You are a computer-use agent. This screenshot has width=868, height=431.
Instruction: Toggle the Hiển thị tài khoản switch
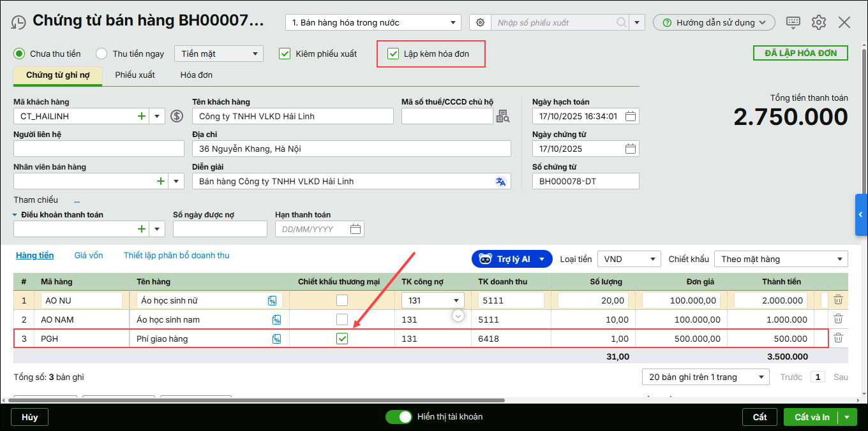tap(399, 417)
